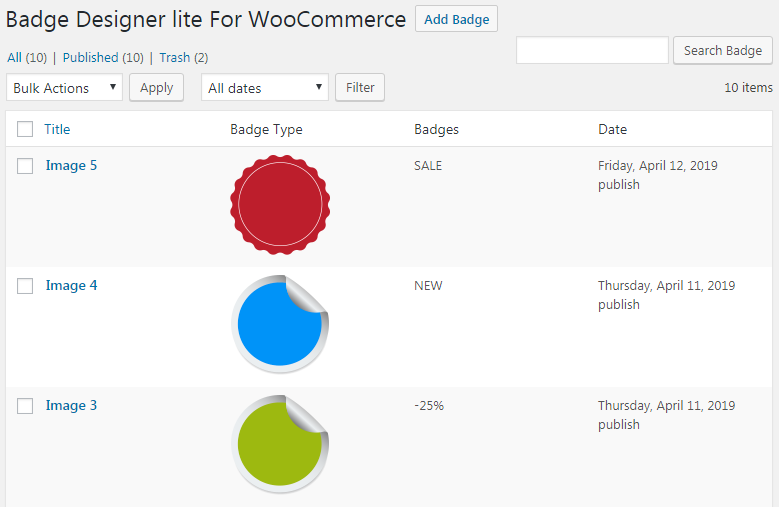Screen dimensions: 779x507
Task: Apply the selected bulk action
Action: (x=156, y=87)
